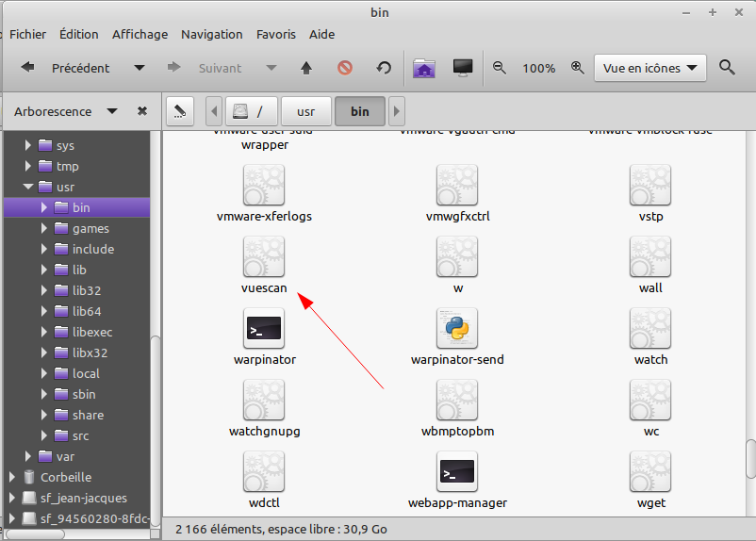Open the Arborescence panel type dropdown

click(x=112, y=111)
